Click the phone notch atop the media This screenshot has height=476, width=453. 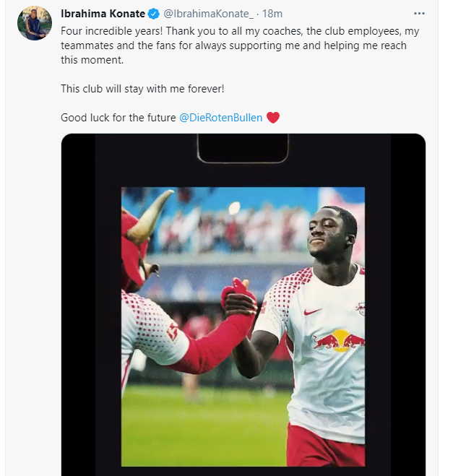pyautogui.click(x=243, y=148)
